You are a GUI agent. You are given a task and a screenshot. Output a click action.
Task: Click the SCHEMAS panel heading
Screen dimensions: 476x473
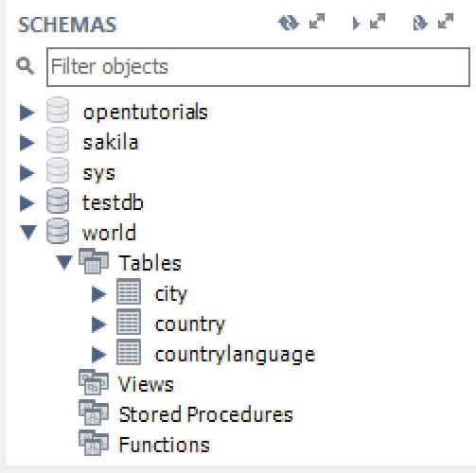67,25
